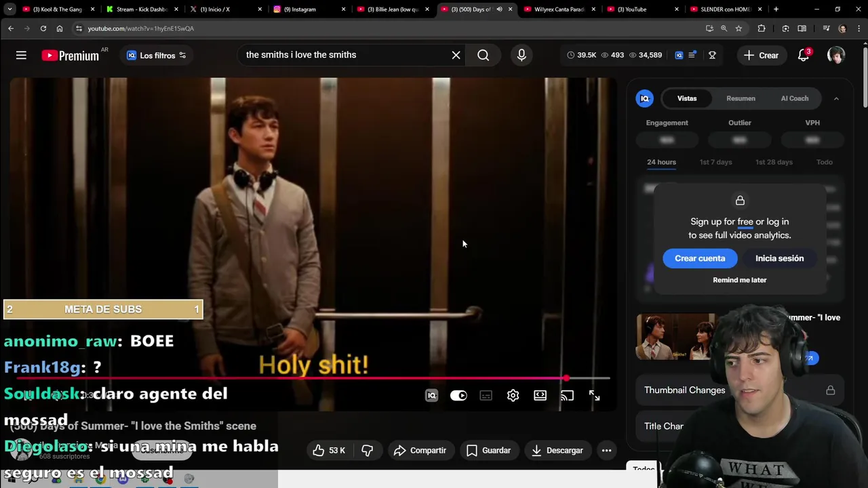Click vidIQ icon in player controls
Screen dimensions: 868x488
point(431,396)
